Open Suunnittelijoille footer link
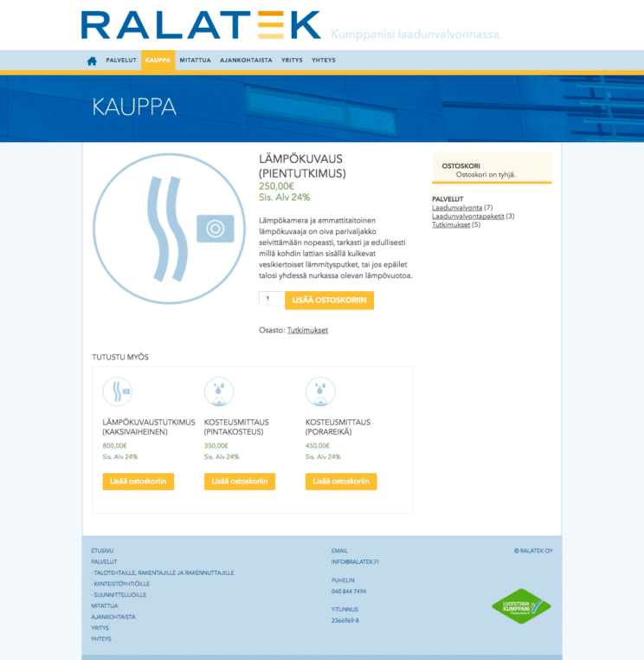644x660 pixels. [x=119, y=595]
